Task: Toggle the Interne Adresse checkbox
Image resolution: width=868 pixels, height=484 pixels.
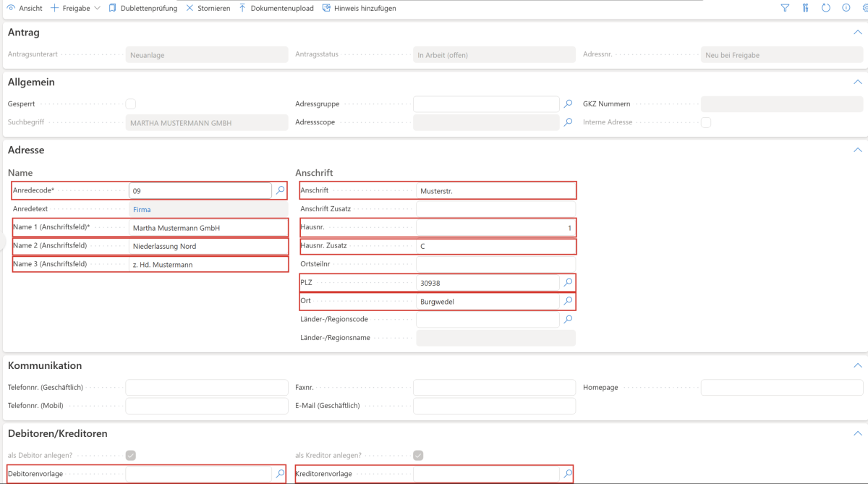Action: click(706, 123)
